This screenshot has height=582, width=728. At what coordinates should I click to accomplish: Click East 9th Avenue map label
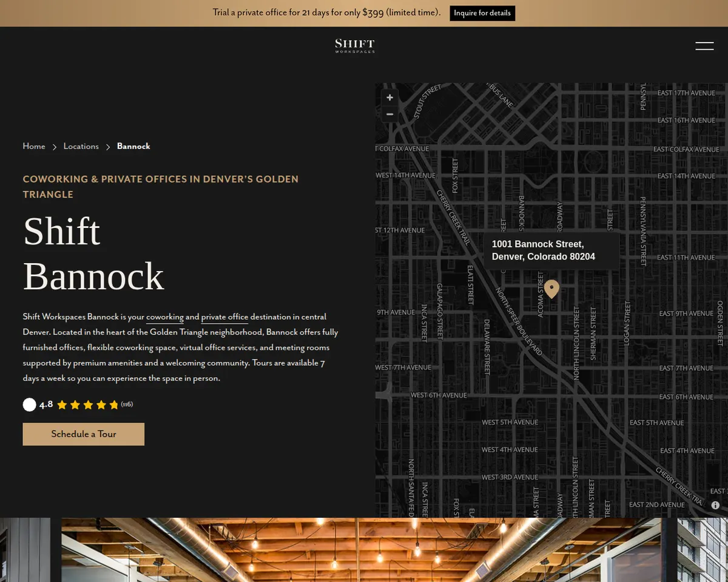pos(686,313)
